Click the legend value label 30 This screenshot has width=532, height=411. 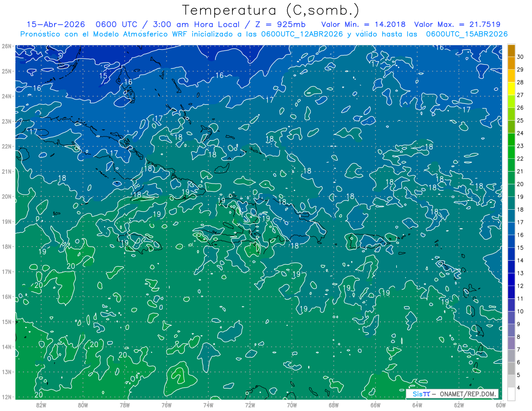[521, 57]
